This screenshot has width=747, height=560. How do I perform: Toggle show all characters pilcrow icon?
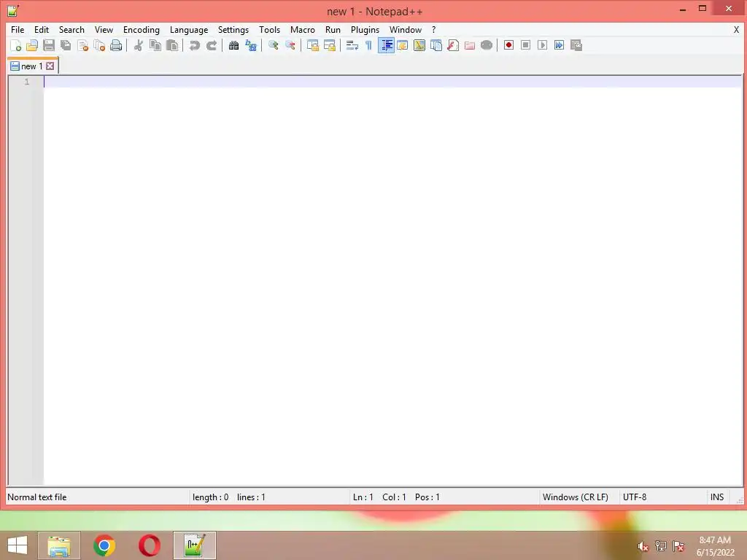pyautogui.click(x=368, y=45)
